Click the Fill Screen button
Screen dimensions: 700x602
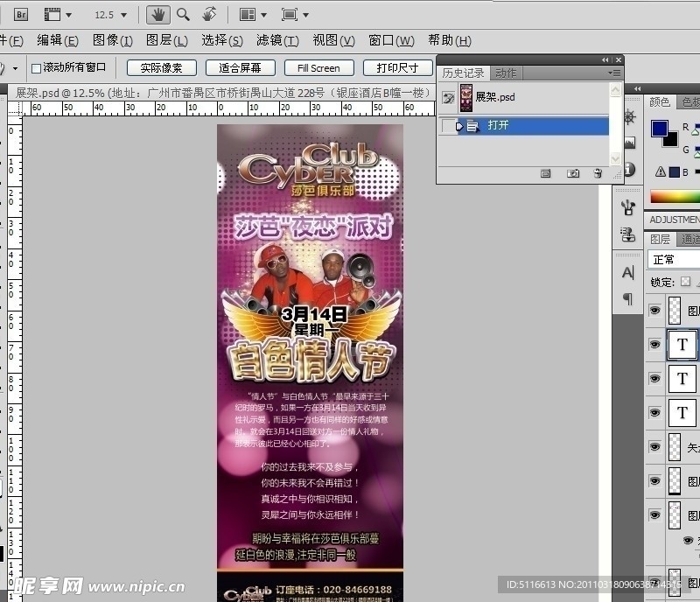(318, 68)
